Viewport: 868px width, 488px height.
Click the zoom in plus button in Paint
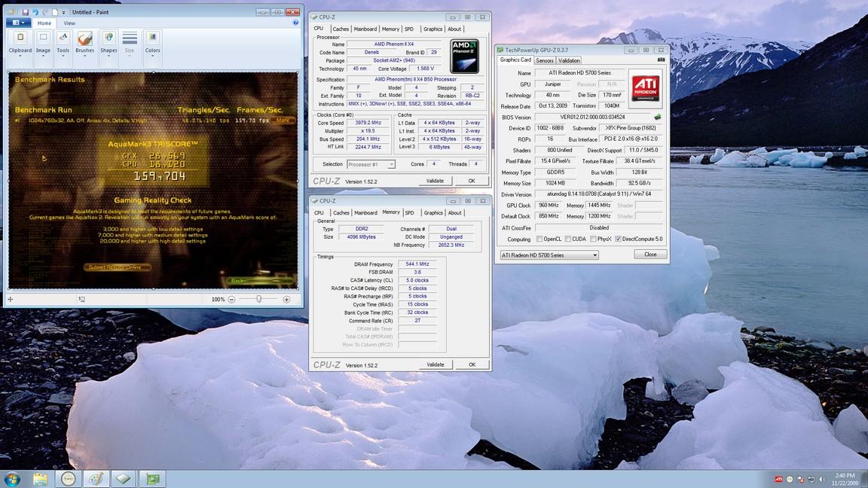(287, 299)
